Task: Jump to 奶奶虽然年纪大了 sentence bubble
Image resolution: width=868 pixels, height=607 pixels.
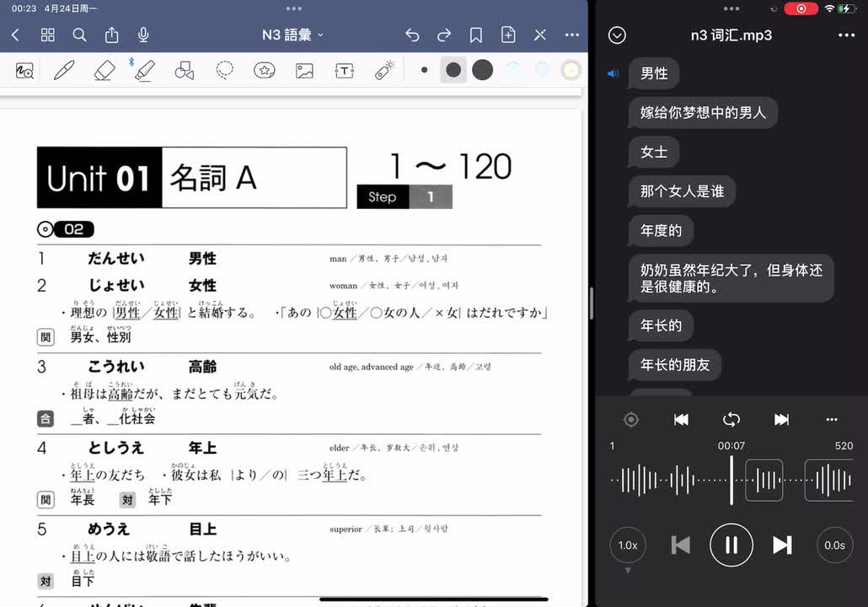Action: (x=731, y=278)
